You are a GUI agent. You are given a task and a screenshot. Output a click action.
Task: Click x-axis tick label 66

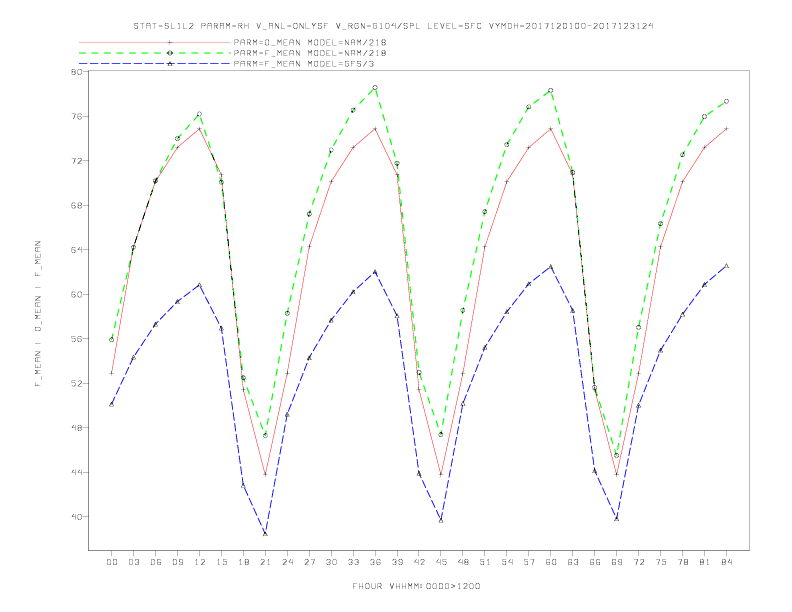click(x=595, y=562)
